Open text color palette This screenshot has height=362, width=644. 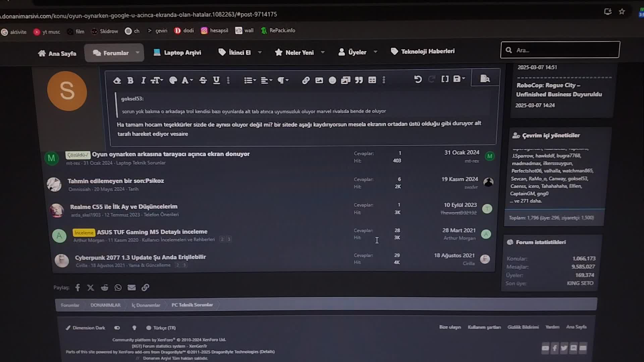pyautogui.click(x=173, y=80)
